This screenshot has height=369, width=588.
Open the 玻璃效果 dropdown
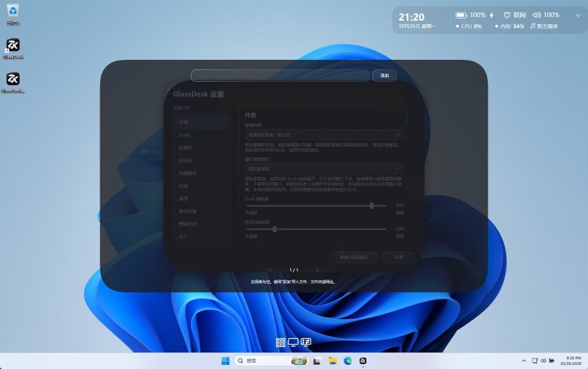(324, 135)
